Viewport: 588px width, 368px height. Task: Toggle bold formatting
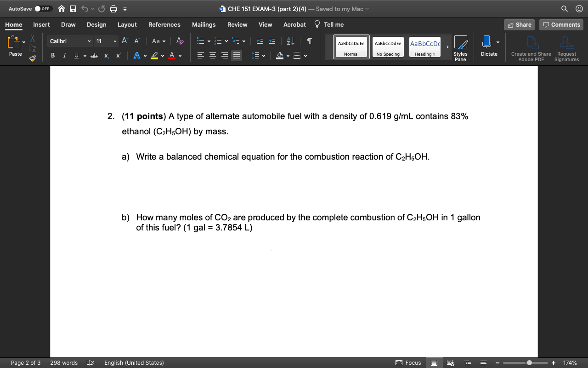coord(52,55)
